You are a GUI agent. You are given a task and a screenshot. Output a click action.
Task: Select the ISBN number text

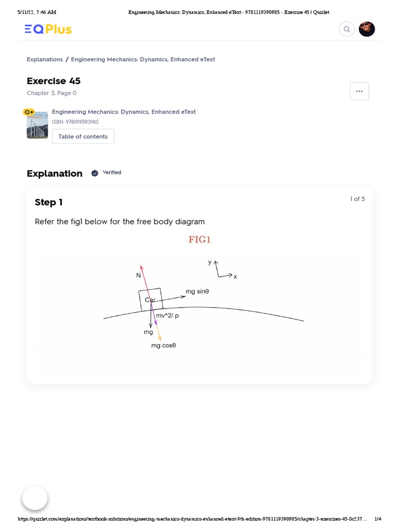[x=75, y=122]
